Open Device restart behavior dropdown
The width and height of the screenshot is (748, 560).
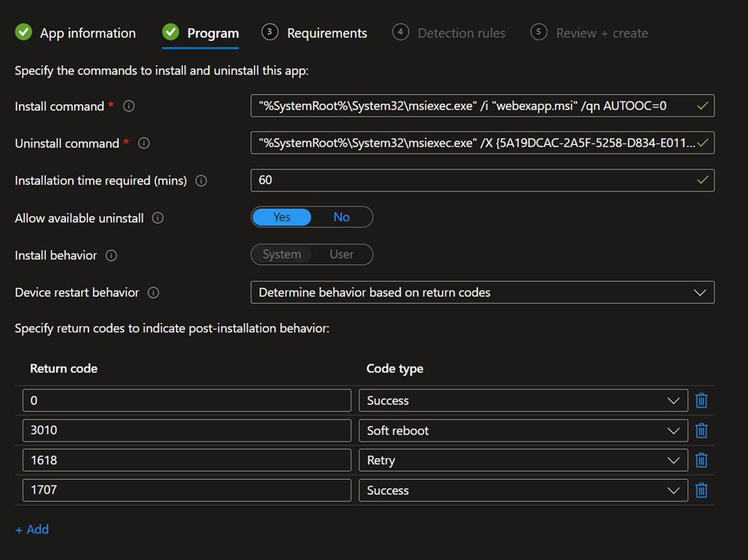click(x=482, y=293)
